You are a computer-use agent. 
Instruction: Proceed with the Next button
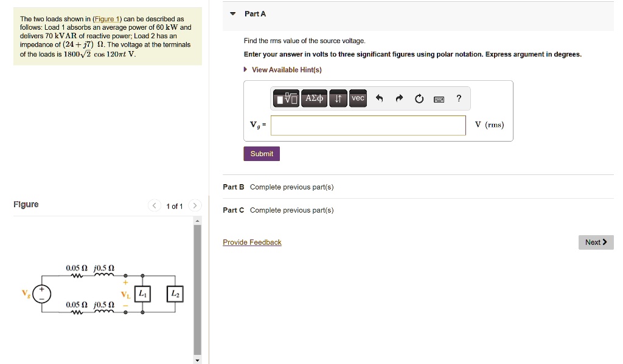[x=595, y=242]
